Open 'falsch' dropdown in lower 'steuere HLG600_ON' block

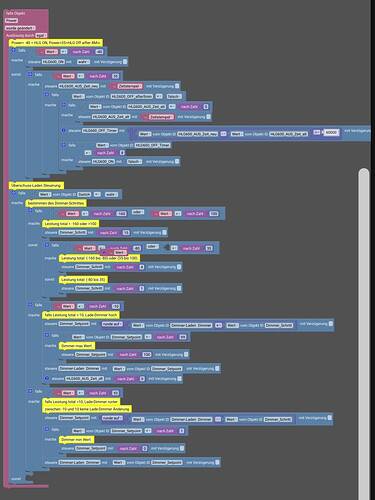point(134,162)
